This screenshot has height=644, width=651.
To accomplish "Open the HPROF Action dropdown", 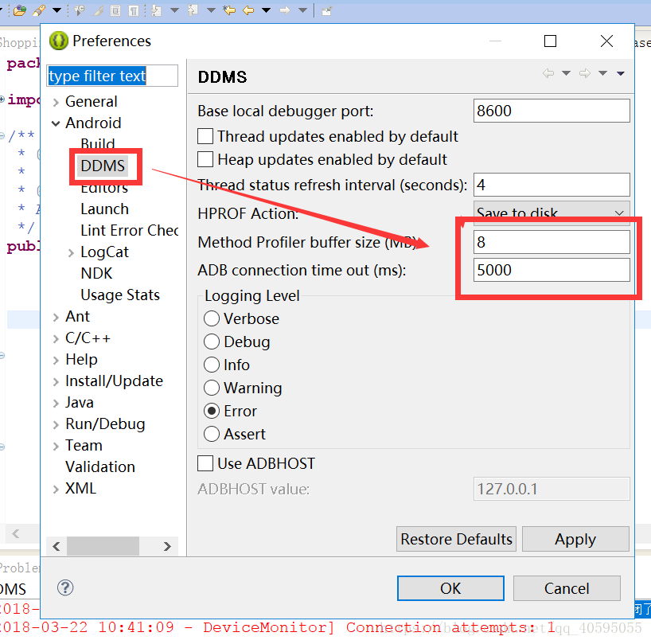I will [552, 213].
